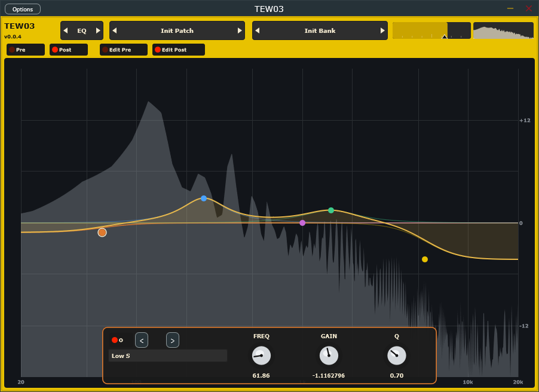Image resolution: width=539 pixels, height=392 pixels.
Task: Go to the next band with > button
Action: pos(173,341)
